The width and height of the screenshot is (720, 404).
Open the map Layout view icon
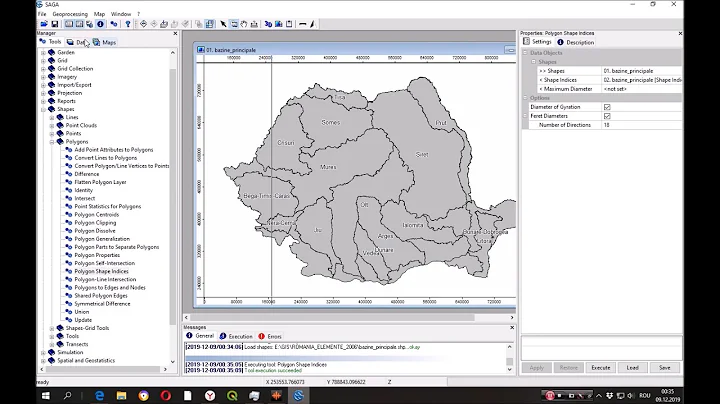(x=278, y=24)
